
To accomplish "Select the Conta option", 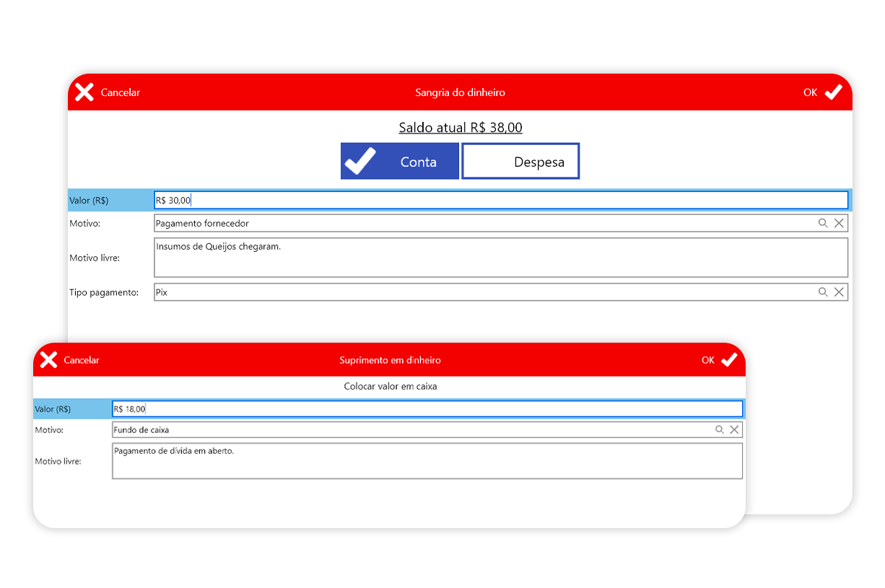I will (400, 161).
